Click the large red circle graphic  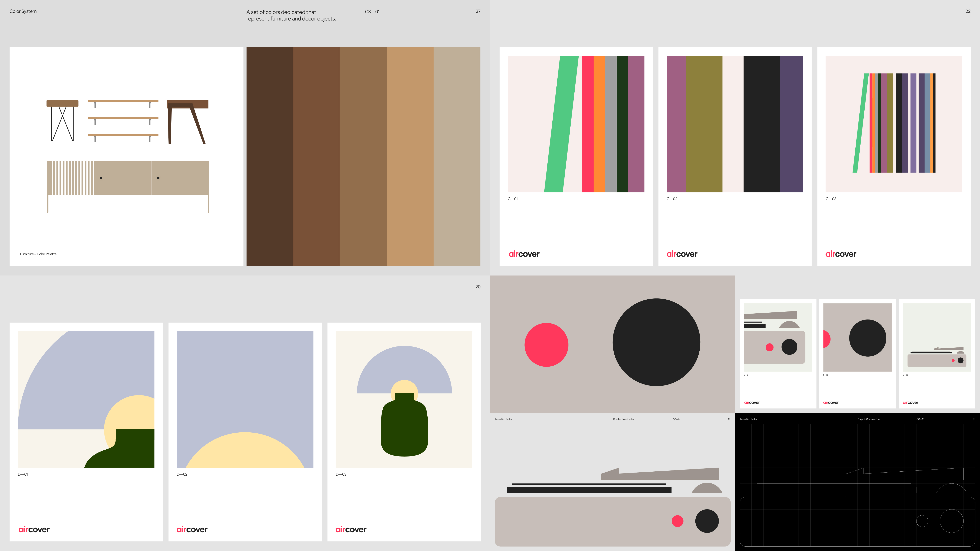pyautogui.click(x=546, y=345)
